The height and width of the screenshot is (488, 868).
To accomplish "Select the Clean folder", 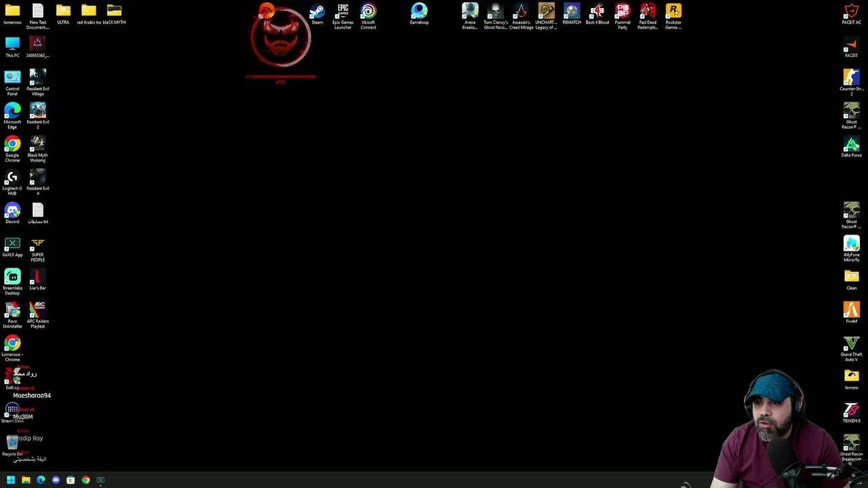I will point(852,280).
